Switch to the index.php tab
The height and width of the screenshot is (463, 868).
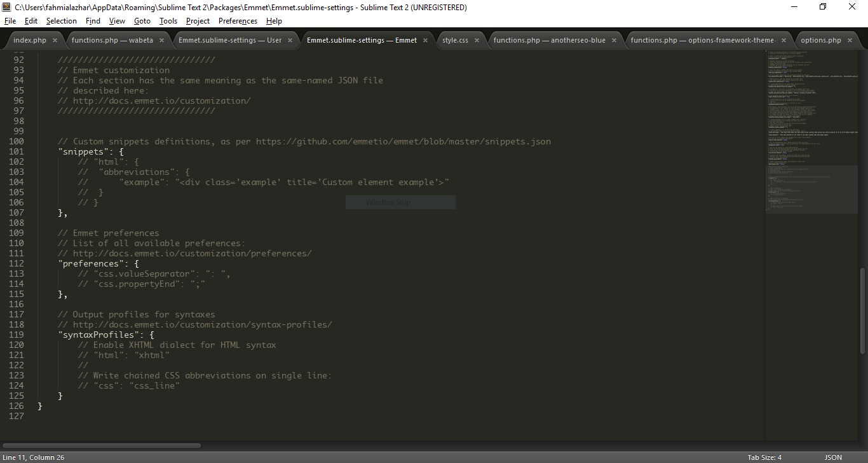click(x=30, y=40)
